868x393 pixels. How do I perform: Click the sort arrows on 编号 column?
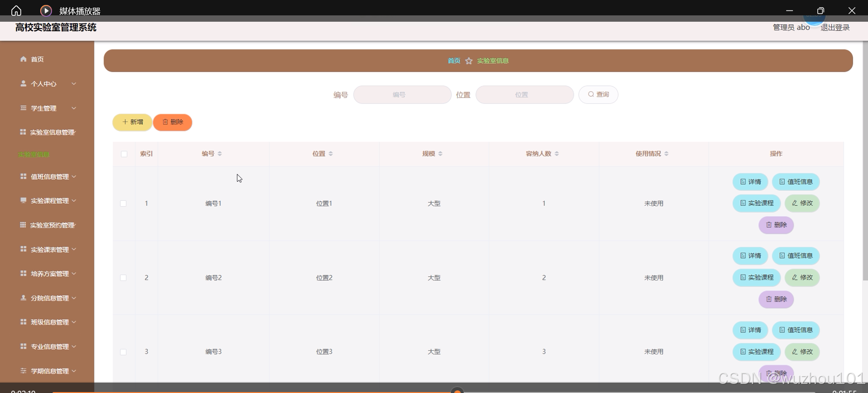[x=220, y=154]
